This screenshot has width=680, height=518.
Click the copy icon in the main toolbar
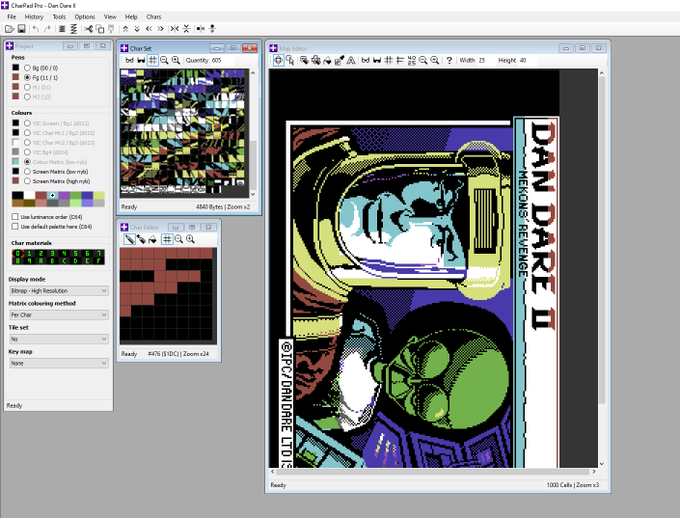coord(100,29)
